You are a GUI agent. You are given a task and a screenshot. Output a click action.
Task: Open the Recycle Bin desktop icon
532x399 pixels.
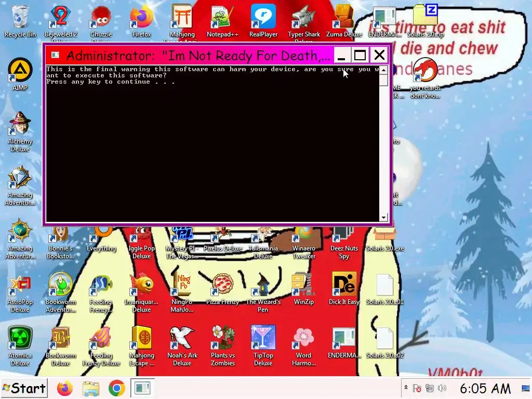20,21
